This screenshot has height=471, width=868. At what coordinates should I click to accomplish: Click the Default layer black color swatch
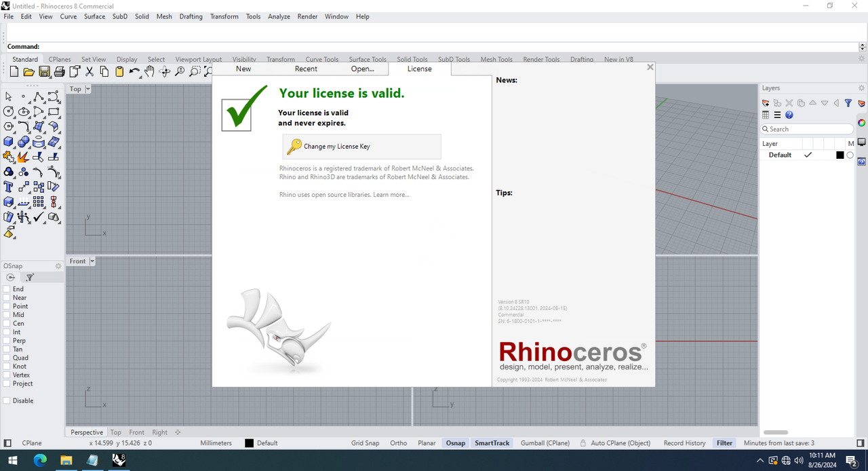(x=840, y=155)
